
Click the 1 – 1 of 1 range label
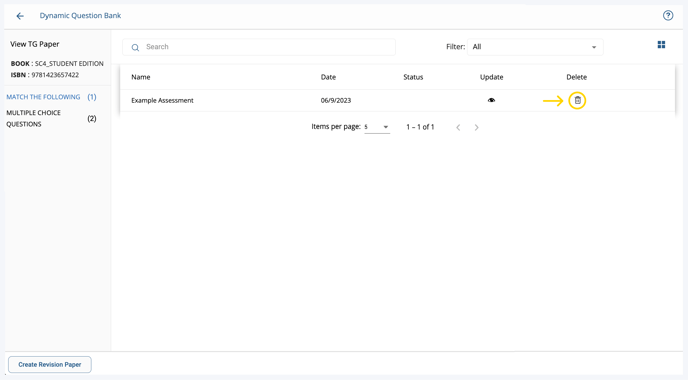click(x=420, y=127)
